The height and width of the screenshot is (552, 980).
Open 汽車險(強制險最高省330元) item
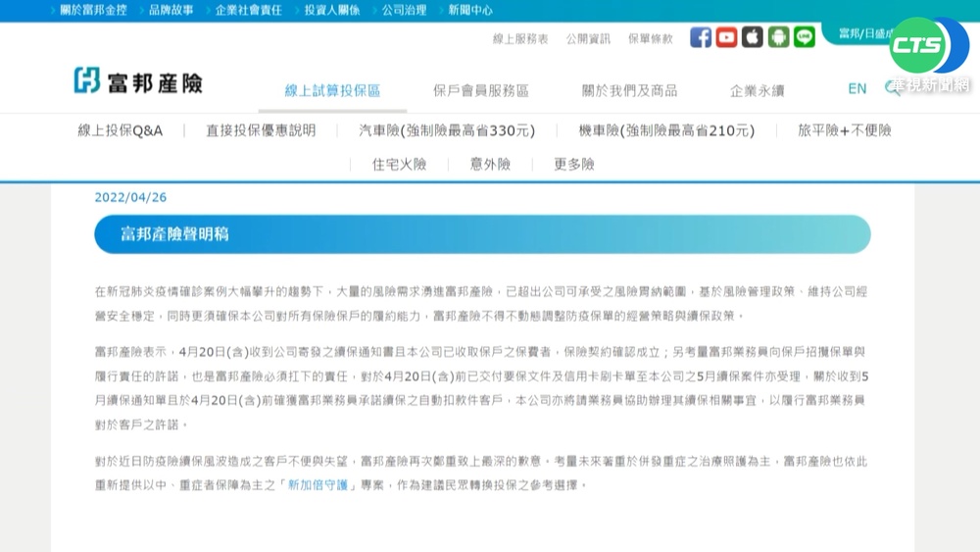pos(447,130)
